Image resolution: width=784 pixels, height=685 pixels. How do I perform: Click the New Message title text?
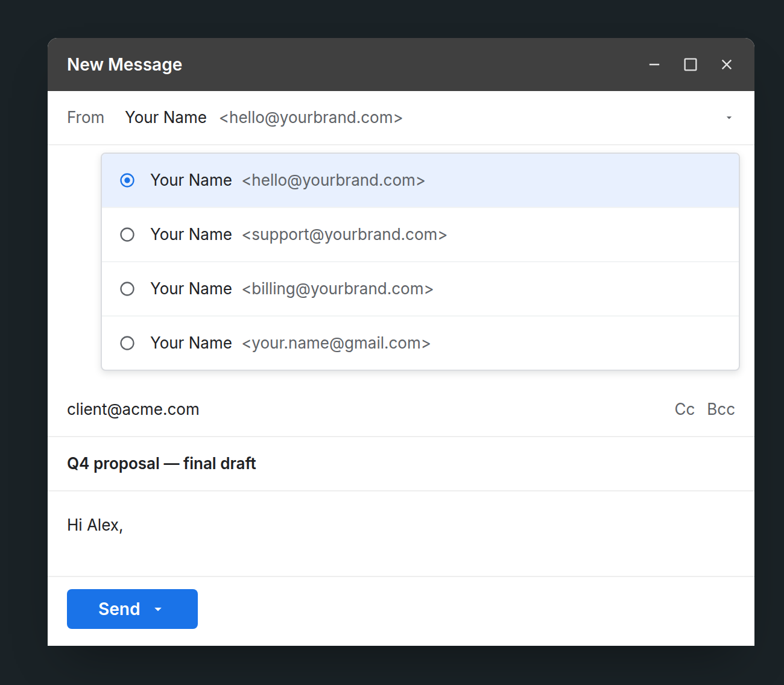(x=125, y=65)
